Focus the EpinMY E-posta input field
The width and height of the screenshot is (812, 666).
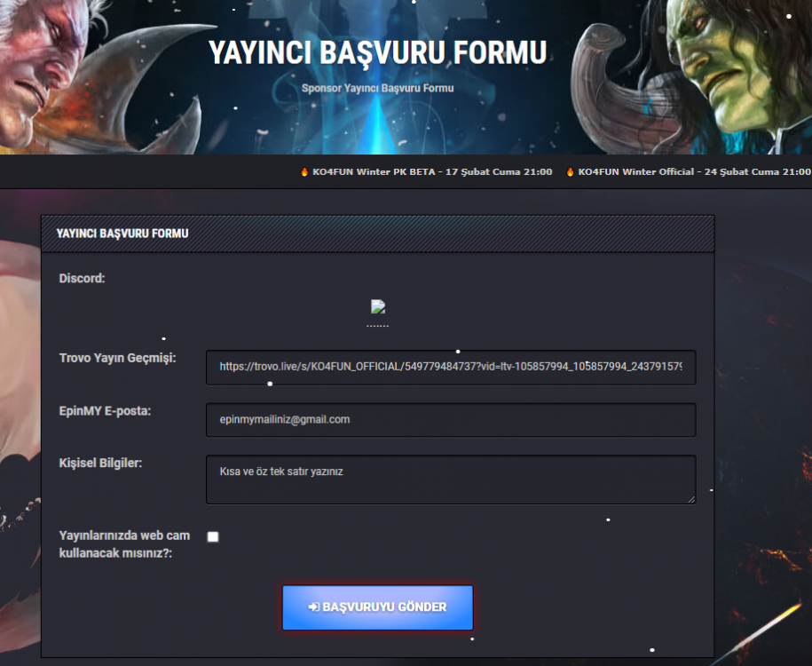coord(451,420)
